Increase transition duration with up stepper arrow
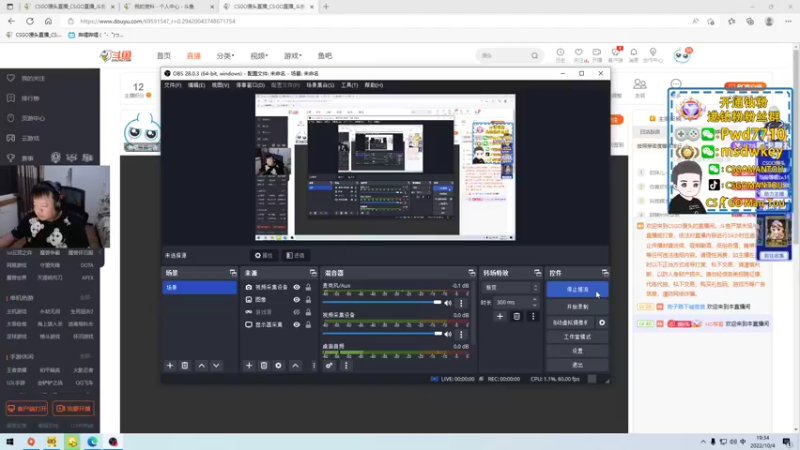The image size is (800, 450). (535, 300)
